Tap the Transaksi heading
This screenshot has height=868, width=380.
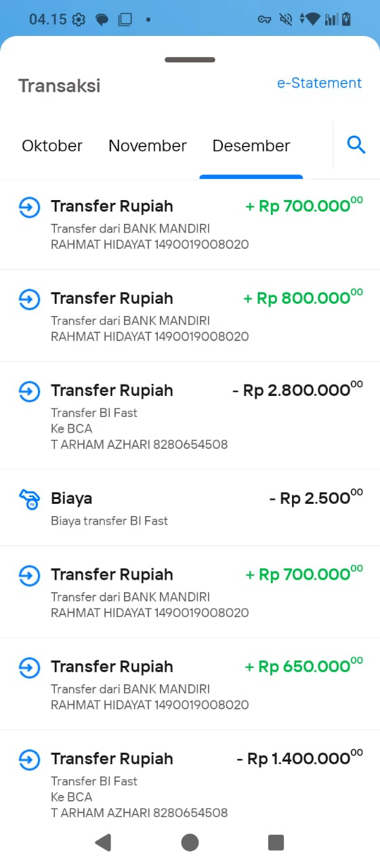pyautogui.click(x=59, y=86)
